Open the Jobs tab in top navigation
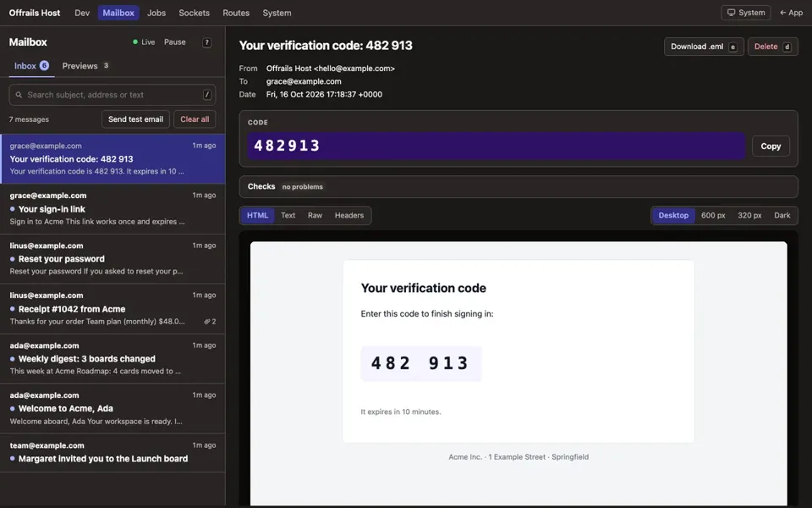This screenshot has width=812, height=508. [x=156, y=13]
